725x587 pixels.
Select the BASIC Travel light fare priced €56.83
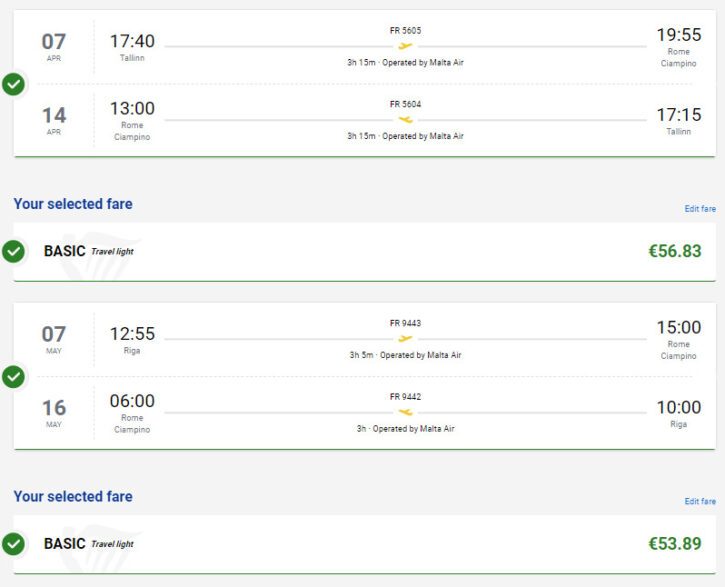[364, 251]
